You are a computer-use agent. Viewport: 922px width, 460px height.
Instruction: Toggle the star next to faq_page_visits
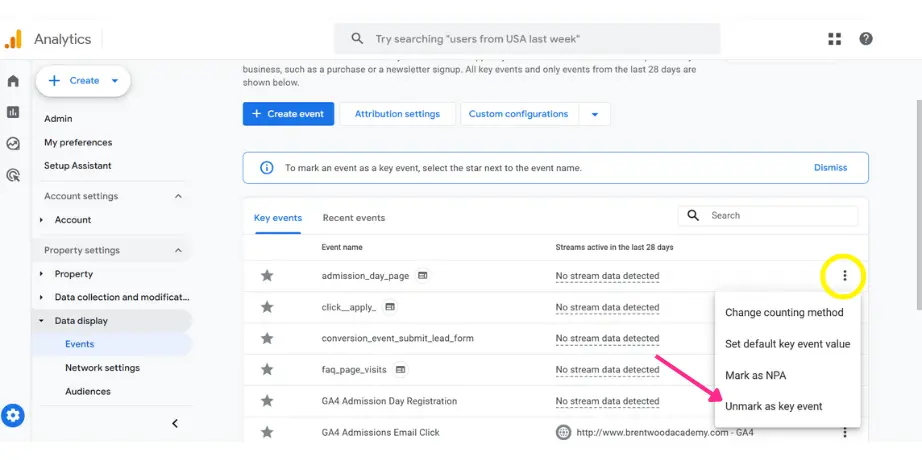[267, 370]
